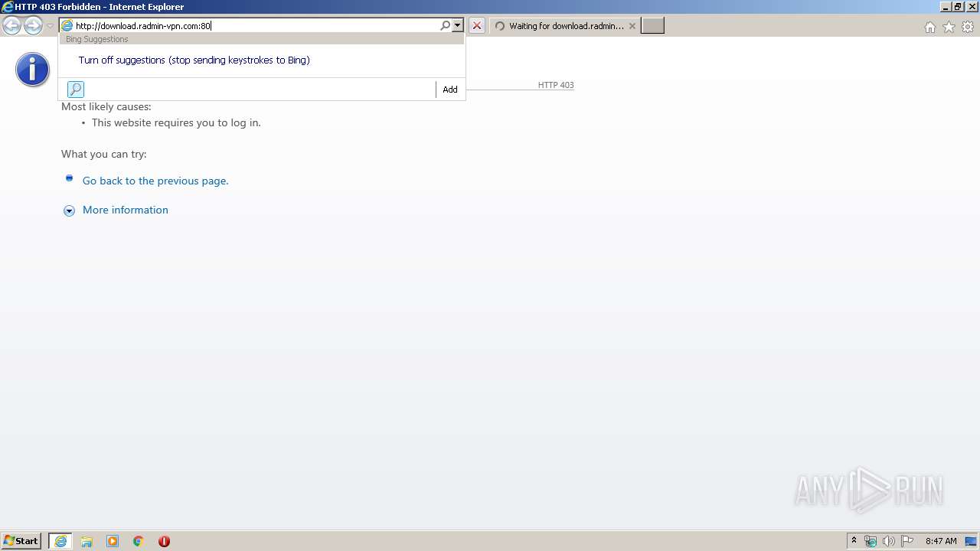Screen dimensions: 980x551
Task: Open Internet Explorer taskbar icon
Action: tap(60, 541)
